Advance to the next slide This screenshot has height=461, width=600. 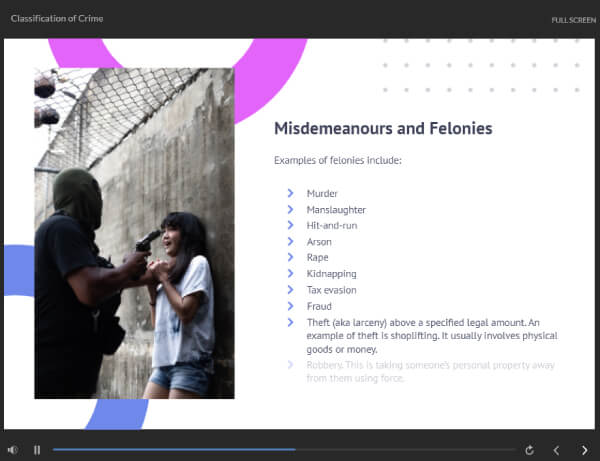click(x=585, y=450)
